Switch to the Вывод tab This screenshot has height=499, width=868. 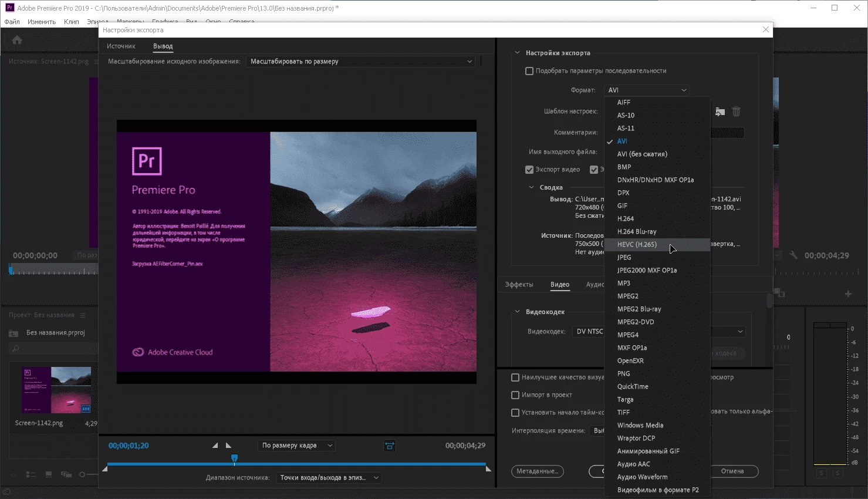click(x=163, y=46)
